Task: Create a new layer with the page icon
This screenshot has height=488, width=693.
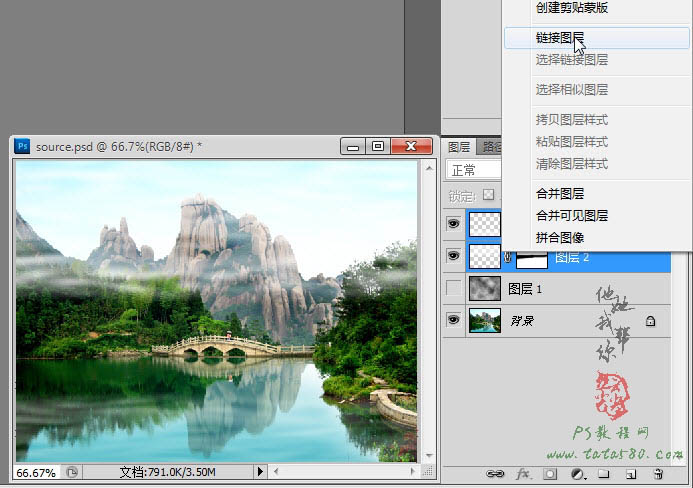Action: [631, 474]
